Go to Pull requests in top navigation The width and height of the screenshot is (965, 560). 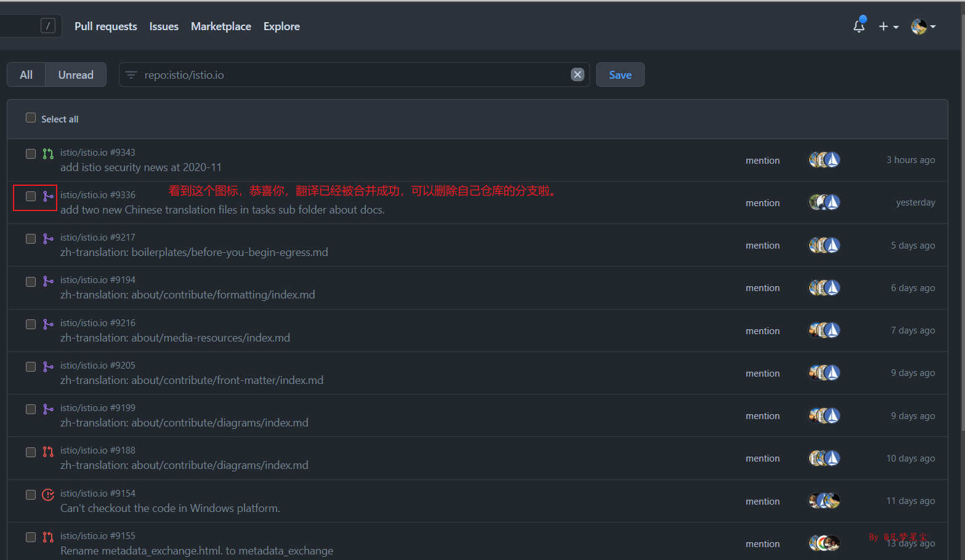coord(106,26)
